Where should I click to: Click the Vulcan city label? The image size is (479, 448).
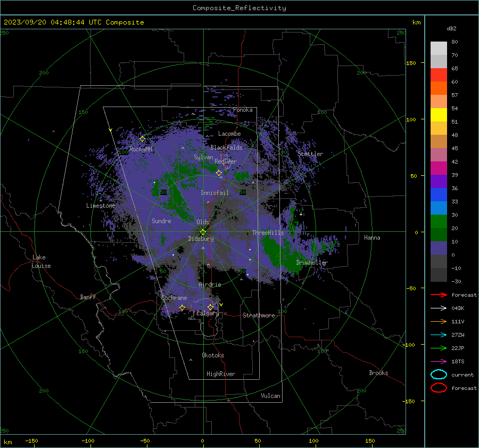click(x=270, y=396)
